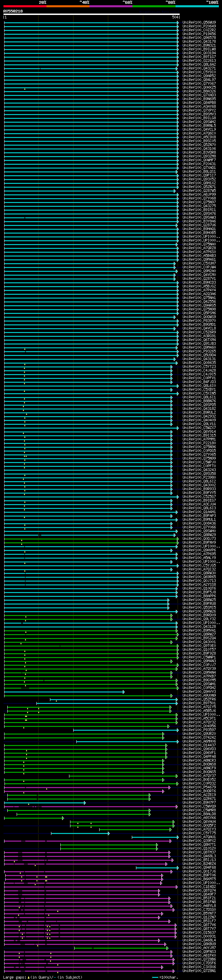The image size is (222, 980).
Task: Click the green ~80% identity legend bar
Action: [x=154, y=6]
